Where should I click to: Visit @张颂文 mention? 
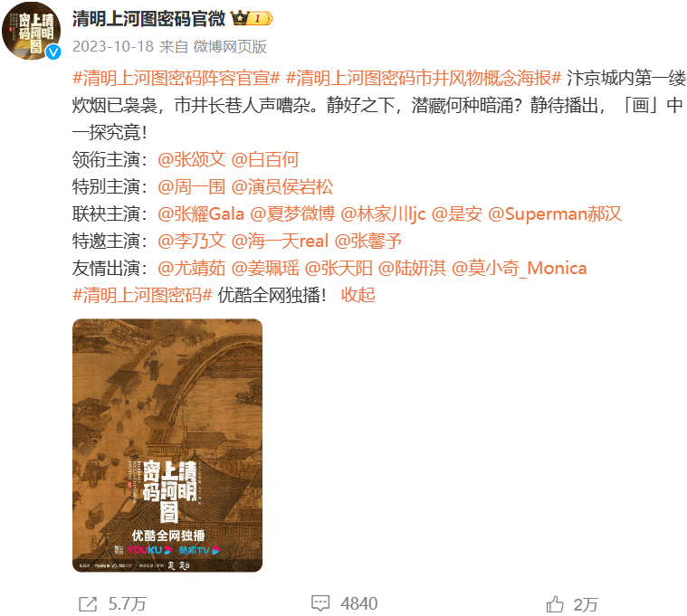click(192, 159)
